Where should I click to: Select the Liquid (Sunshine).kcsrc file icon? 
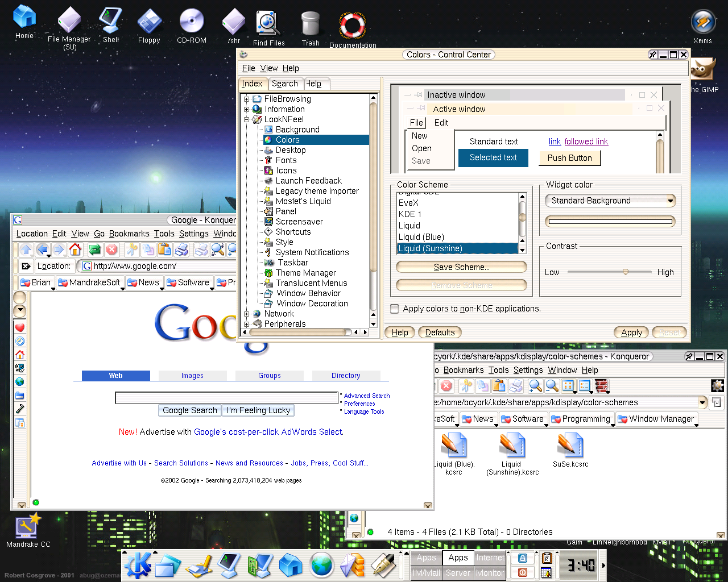point(512,445)
